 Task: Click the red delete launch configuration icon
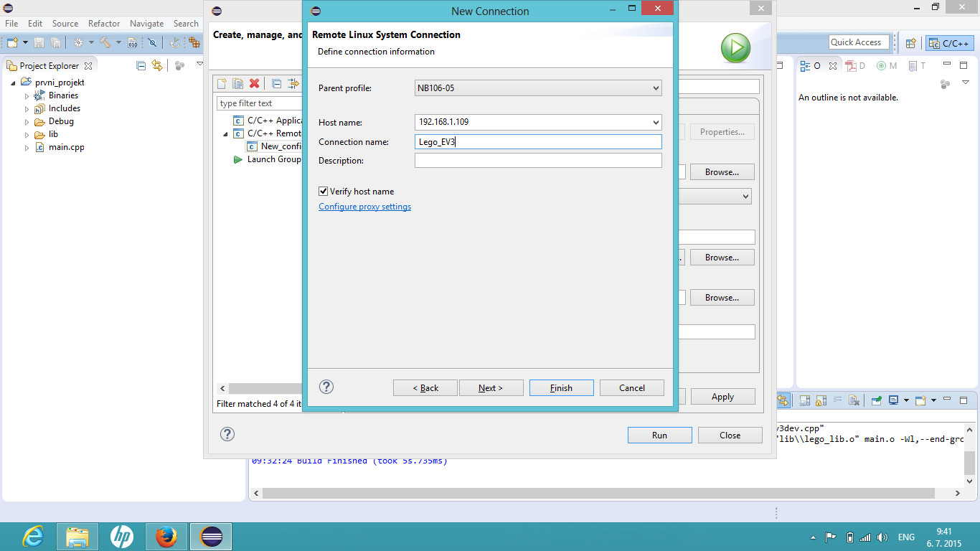[254, 84]
